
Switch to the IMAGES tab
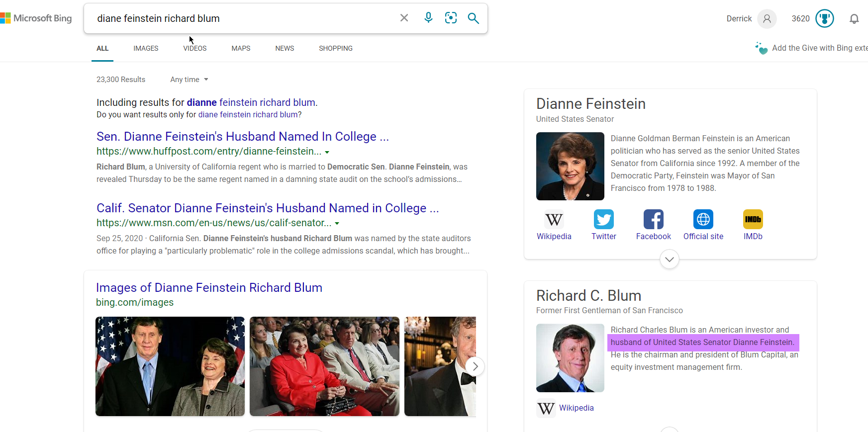(x=146, y=48)
